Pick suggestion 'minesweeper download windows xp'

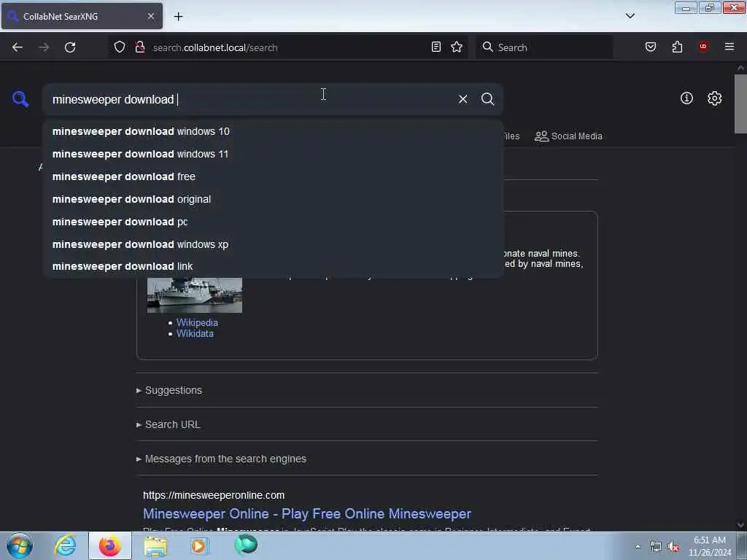click(x=273, y=244)
